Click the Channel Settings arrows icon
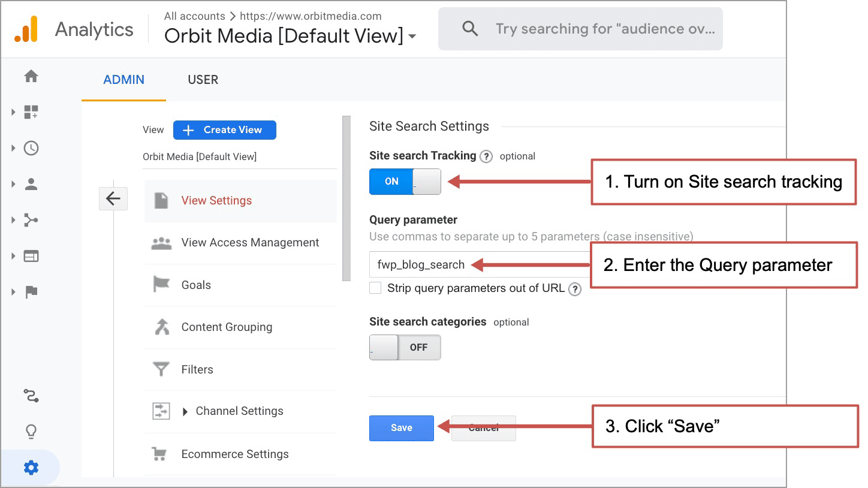 pos(162,411)
